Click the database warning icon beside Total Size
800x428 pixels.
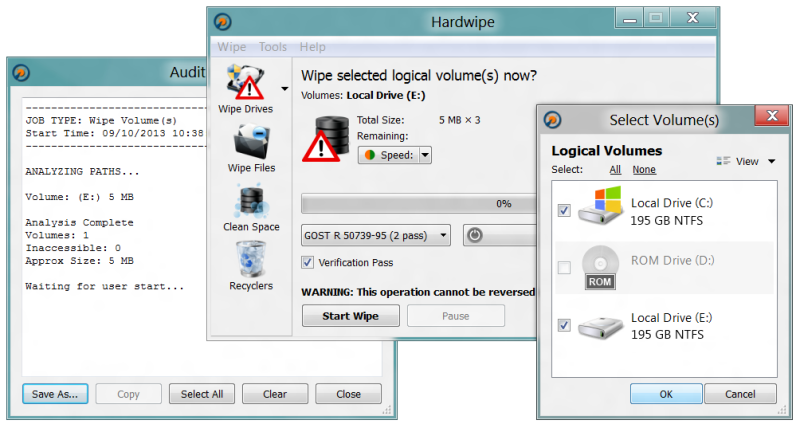point(326,139)
